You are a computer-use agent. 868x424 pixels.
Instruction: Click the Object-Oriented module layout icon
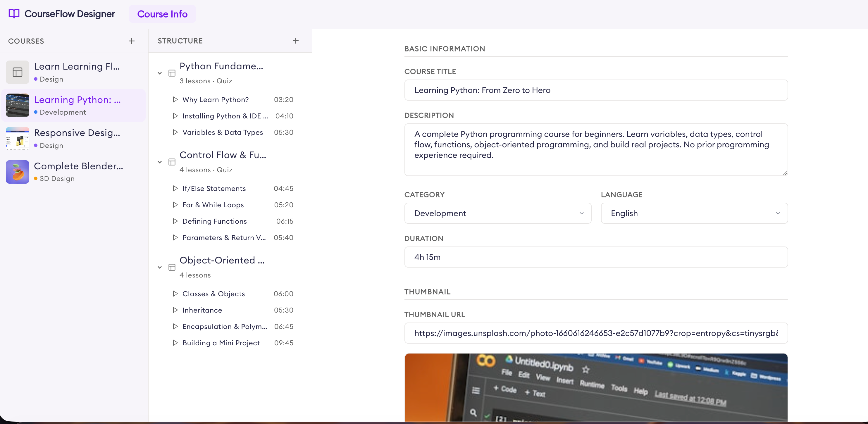[172, 267]
